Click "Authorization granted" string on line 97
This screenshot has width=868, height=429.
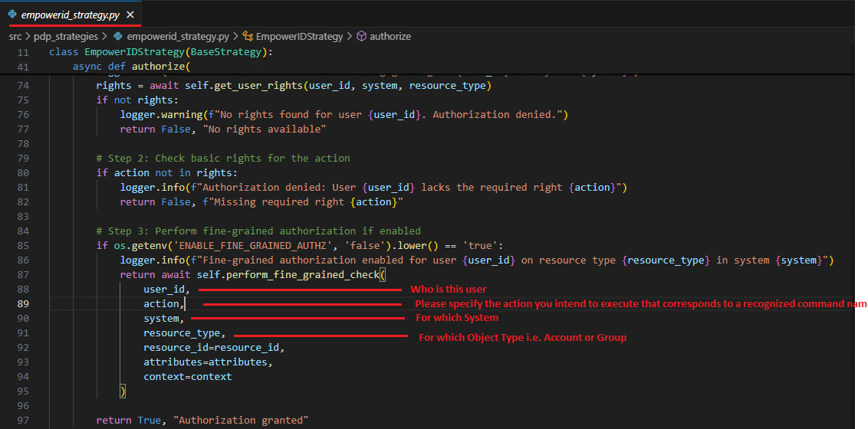pyautogui.click(x=242, y=420)
